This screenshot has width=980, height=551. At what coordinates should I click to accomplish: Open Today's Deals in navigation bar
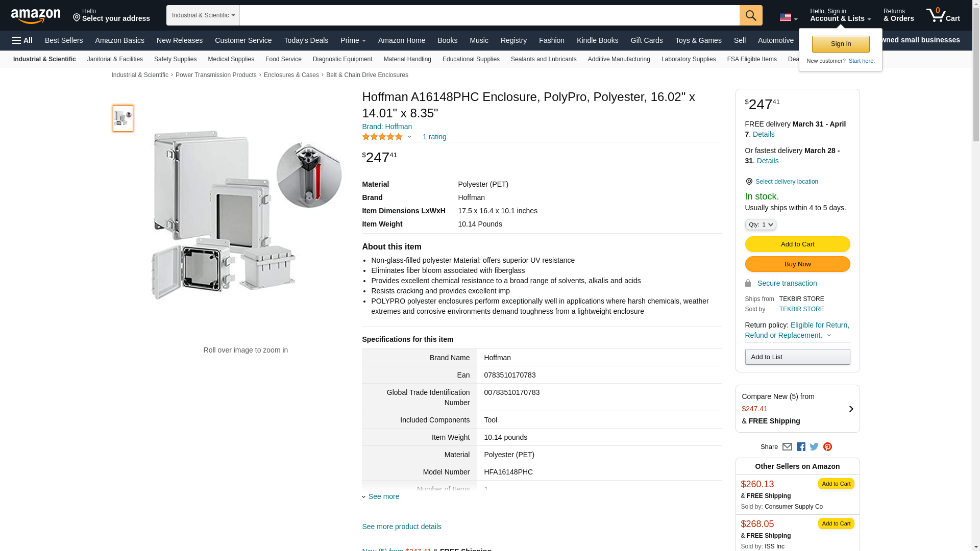click(306, 40)
